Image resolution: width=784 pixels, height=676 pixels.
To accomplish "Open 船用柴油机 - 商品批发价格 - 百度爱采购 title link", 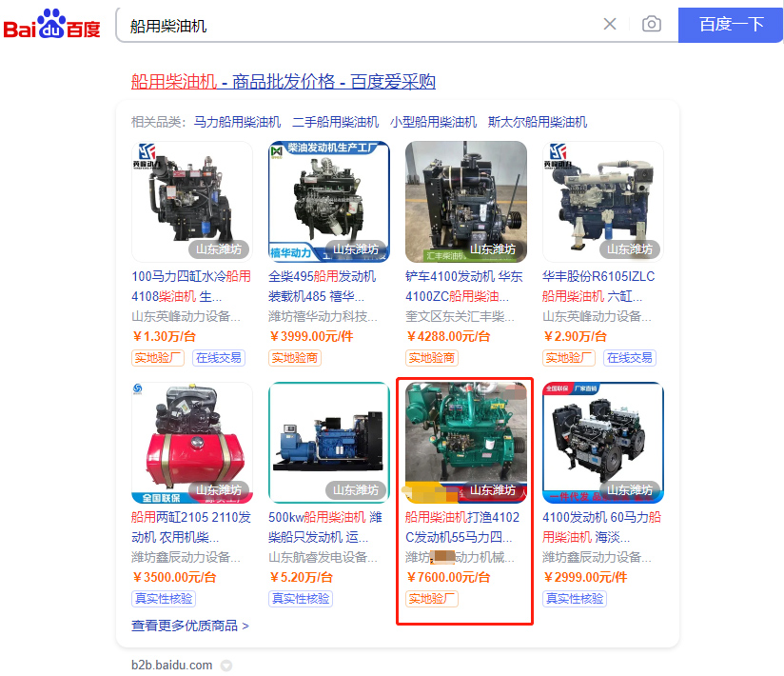I will coord(283,82).
